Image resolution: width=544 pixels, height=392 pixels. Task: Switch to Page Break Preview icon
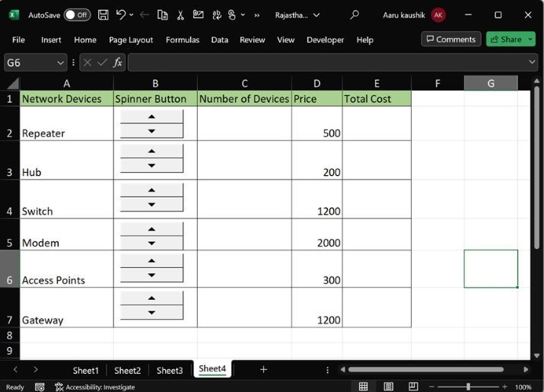tap(413, 387)
